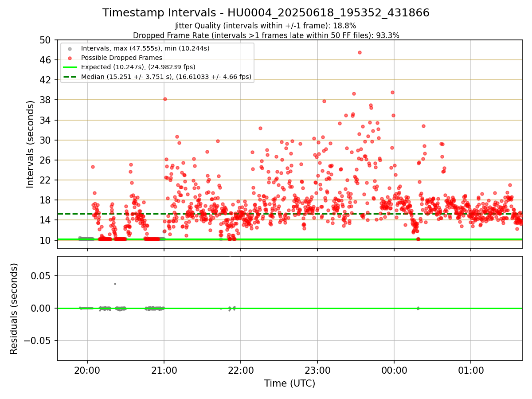Click the 'Jitter Quality' subtitle line
Image resolution: width=532 pixels, height=399 pixels.
266,26
